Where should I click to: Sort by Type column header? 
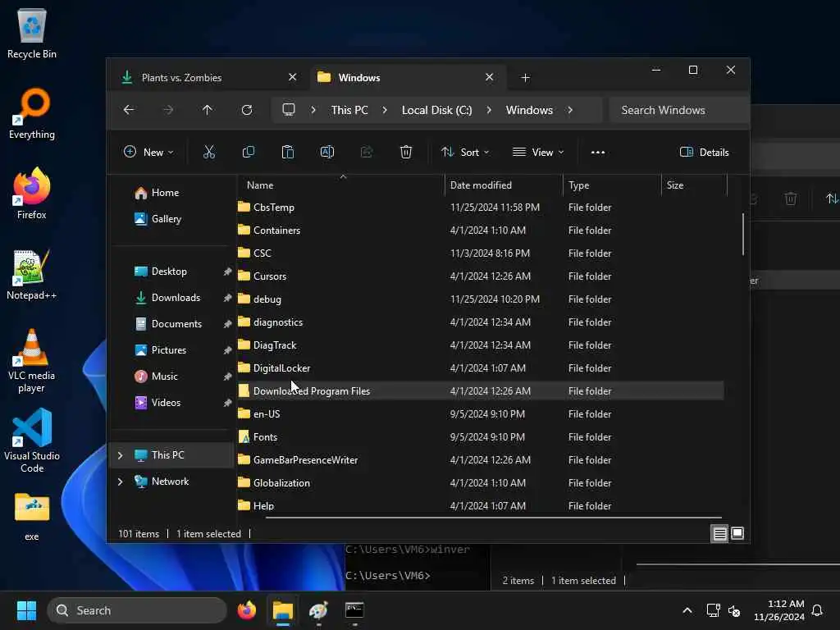(612, 185)
